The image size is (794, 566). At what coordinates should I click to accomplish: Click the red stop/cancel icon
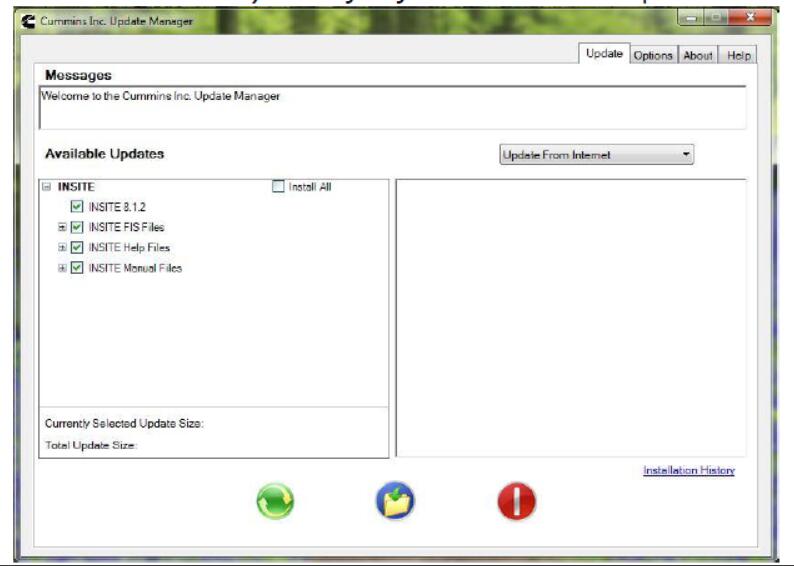[x=516, y=501]
